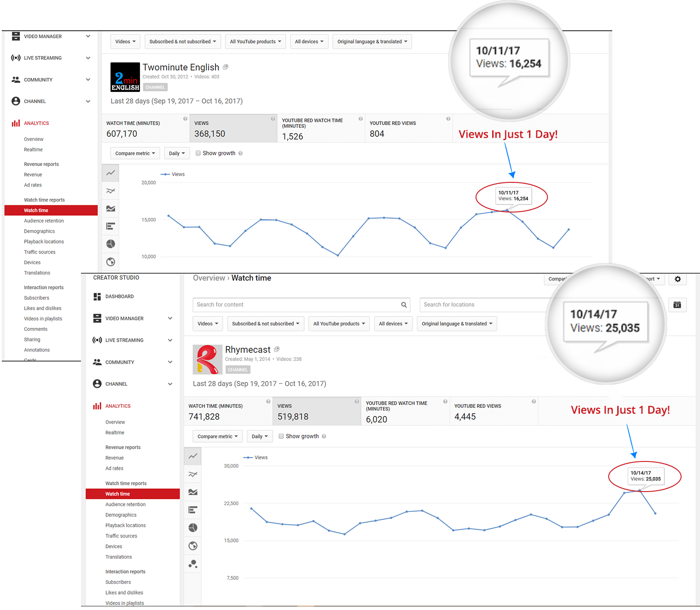Open Traffic sources in Rhymecast sidebar

pyautogui.click(x=121, y=536)
